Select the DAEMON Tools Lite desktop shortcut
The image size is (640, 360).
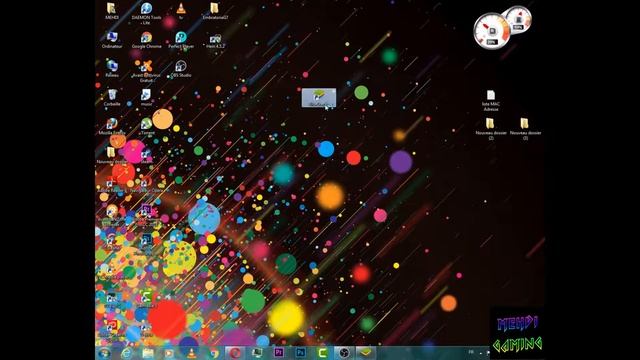point(146,13)
